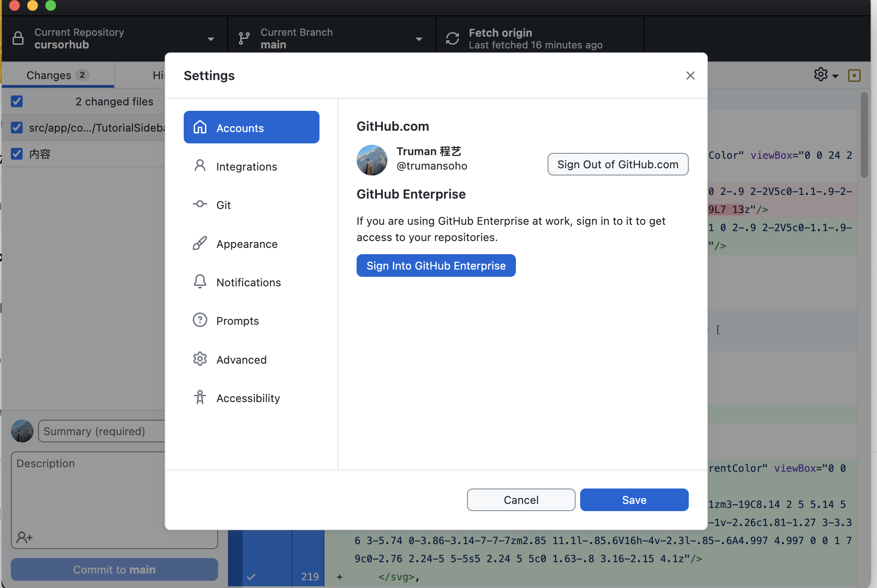Screen dimensions: 877x588
Task: Click the diff view vertical scrollbar
Action: [864, 135]
